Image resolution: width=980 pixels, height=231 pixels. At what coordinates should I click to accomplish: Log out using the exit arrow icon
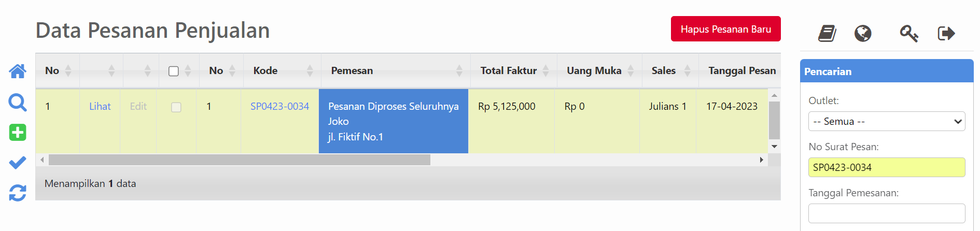click(946, 34)
